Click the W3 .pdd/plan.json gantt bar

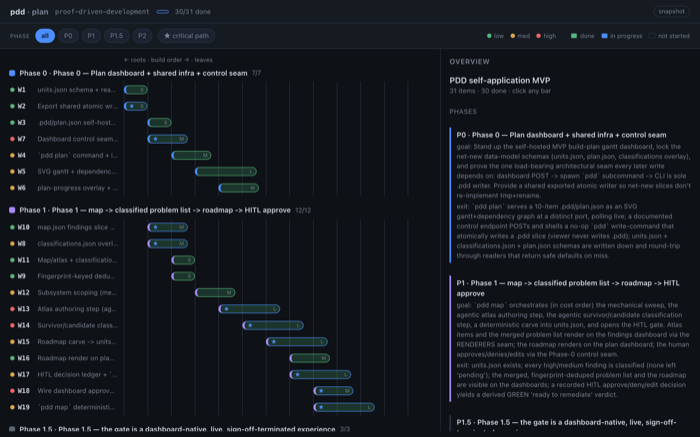point(159,122)
